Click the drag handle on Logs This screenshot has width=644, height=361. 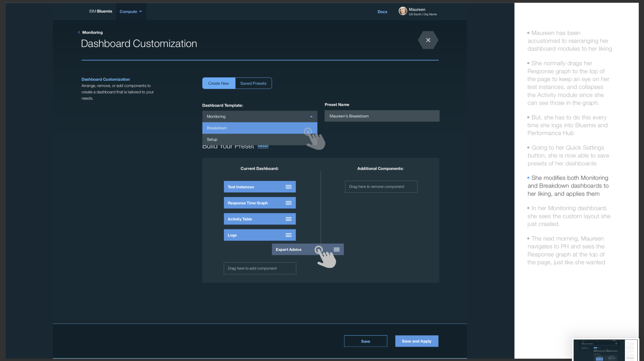click(x=288, y=235)
